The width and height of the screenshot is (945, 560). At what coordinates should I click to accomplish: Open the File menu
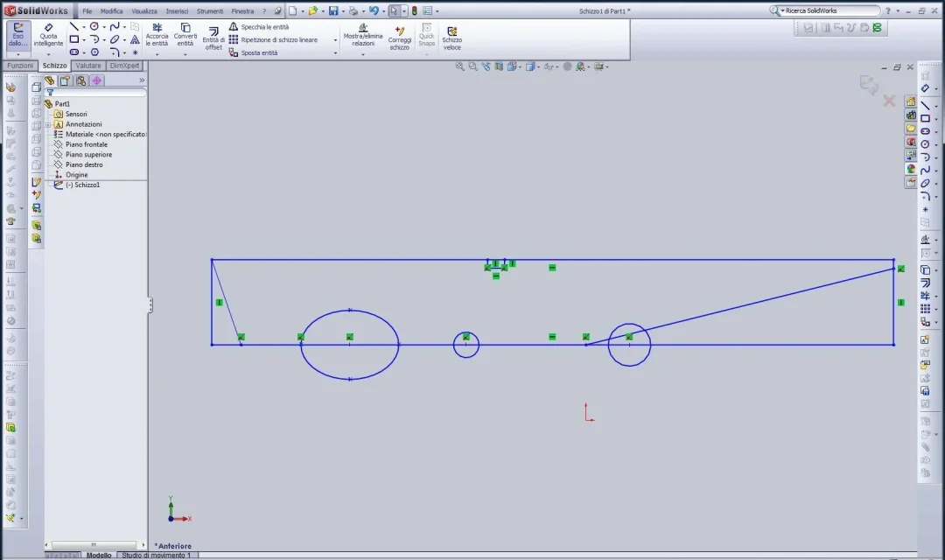(87, 11)
